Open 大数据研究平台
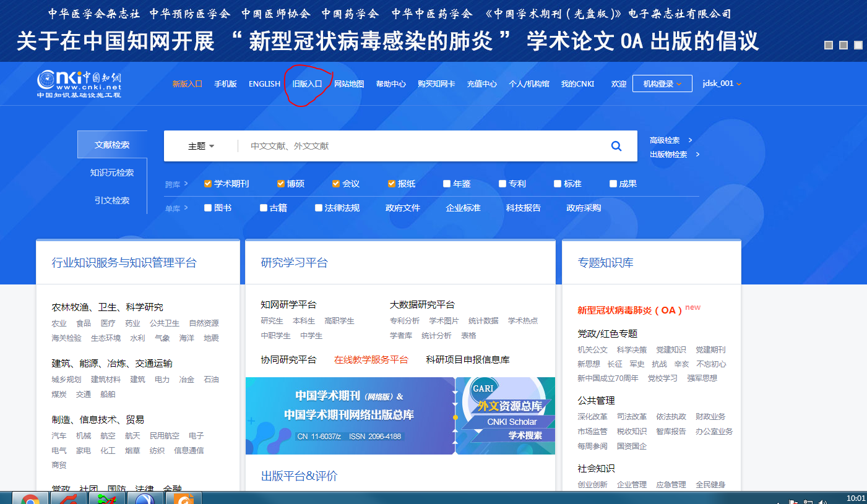 click(422, 304)
